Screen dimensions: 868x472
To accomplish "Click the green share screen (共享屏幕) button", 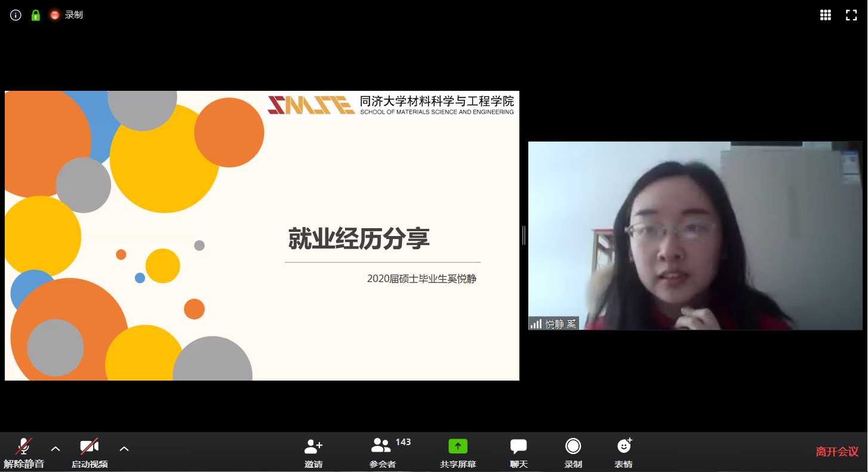I will pyautogui.click(x=458, y=453).
